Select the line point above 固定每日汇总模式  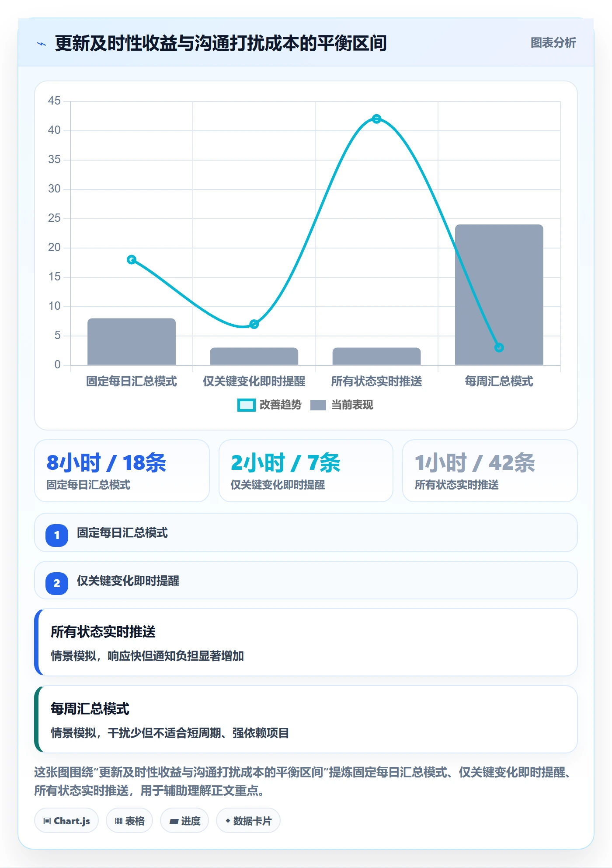(132, 260)
